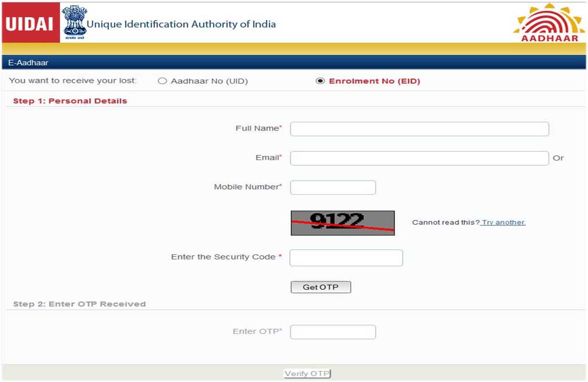Image resolution: width=588 pixels, height=382 pixels.
Task: Click the captcha image showing 9122
Action: click(x=342, y=222)
